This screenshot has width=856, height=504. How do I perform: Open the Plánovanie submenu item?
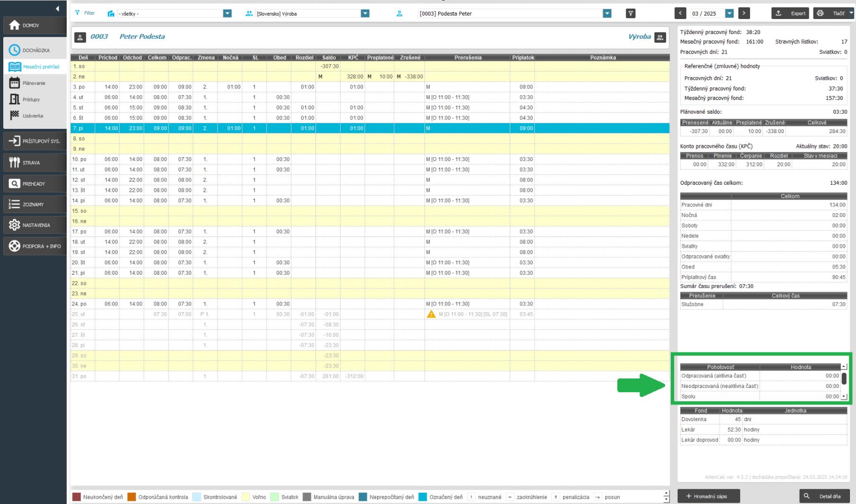(34, 83)
